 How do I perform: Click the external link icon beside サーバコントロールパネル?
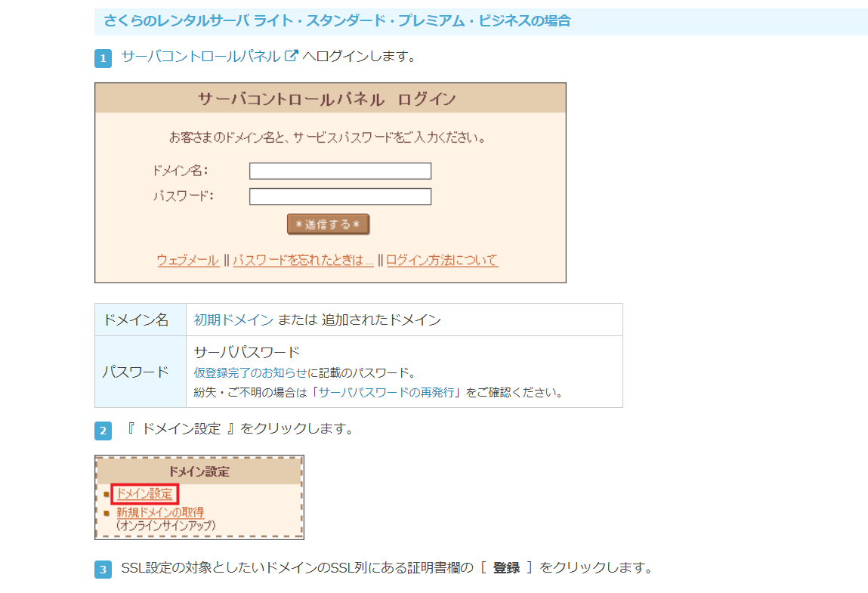(x=291, y=56)
